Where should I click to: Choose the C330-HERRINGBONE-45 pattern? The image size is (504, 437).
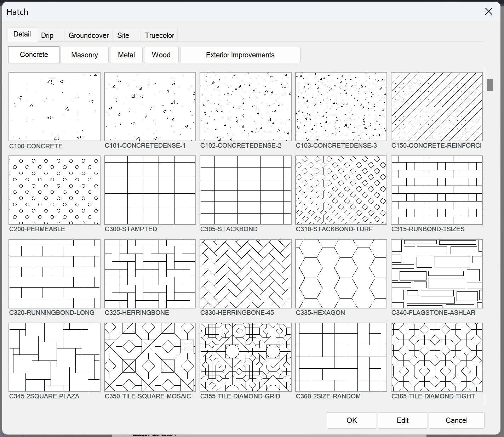click(x=246, y=274)
